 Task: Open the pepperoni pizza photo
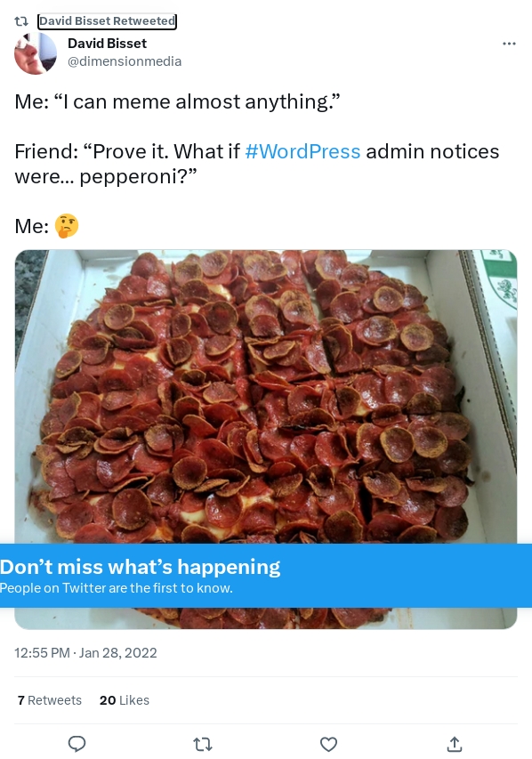coord(266,397)
